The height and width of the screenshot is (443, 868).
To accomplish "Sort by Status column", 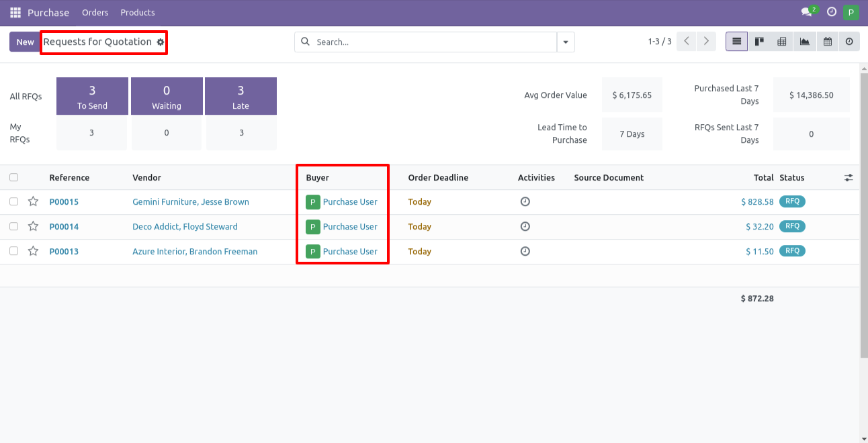I will pos(792,178).
